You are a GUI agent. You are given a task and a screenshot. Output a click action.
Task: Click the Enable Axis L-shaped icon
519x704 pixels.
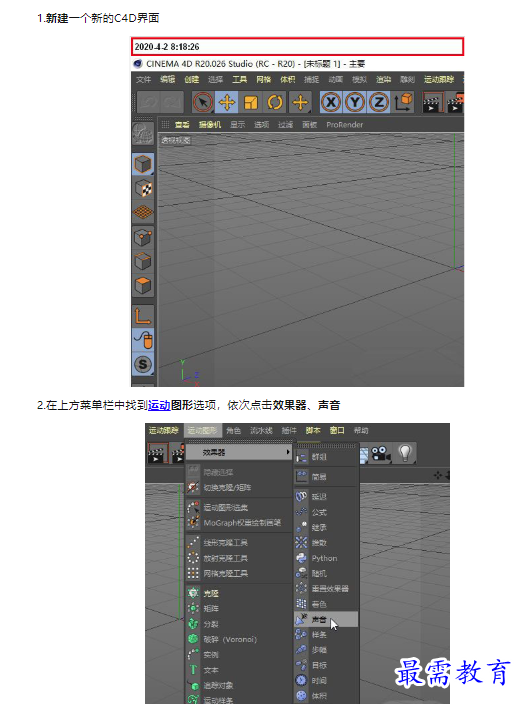pos(143,316)
